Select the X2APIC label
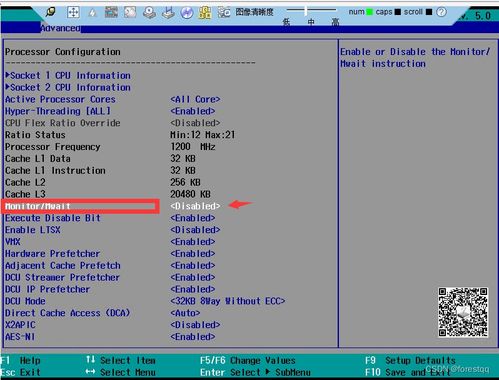 coord(20,325)
